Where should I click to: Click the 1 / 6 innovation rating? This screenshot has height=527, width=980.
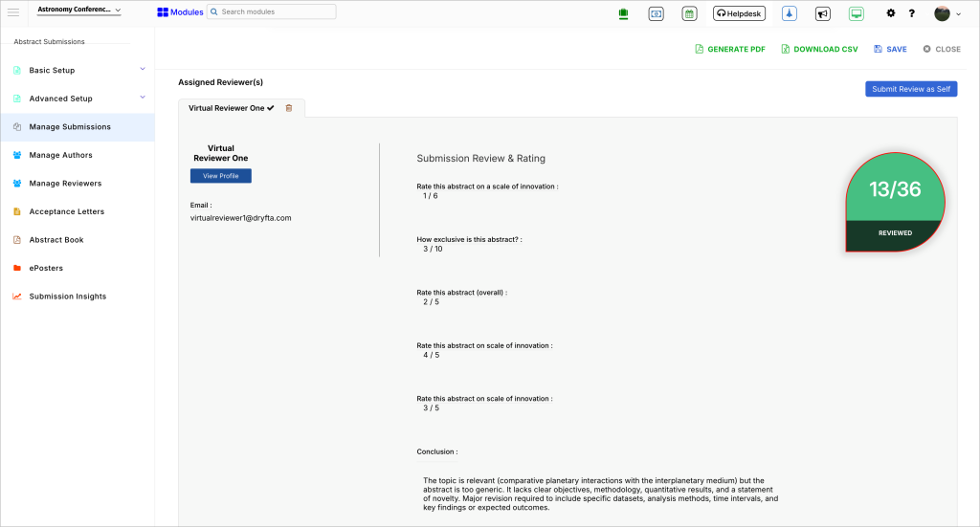point(430,196)
